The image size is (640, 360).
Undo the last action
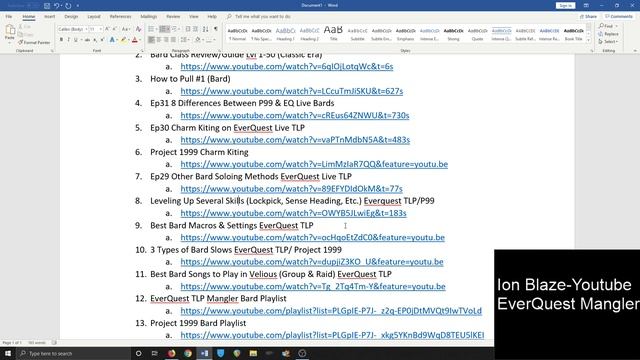[x=57, y=6]
